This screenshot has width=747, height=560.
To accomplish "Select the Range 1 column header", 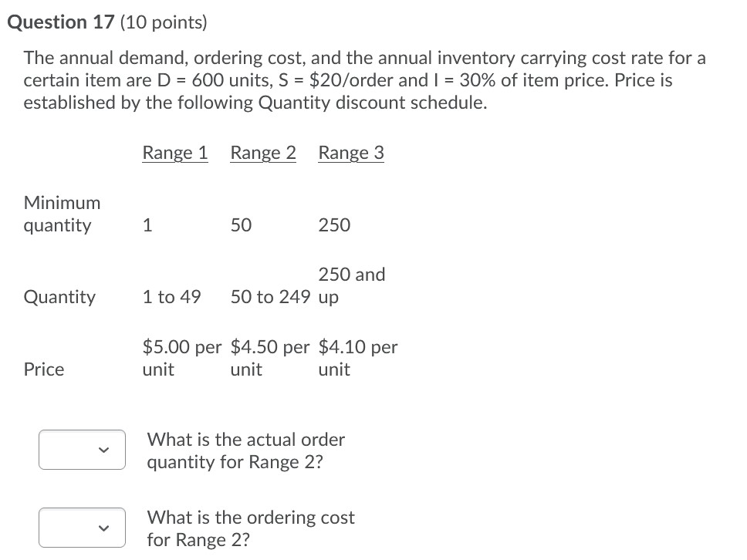I will pos(174,153).
